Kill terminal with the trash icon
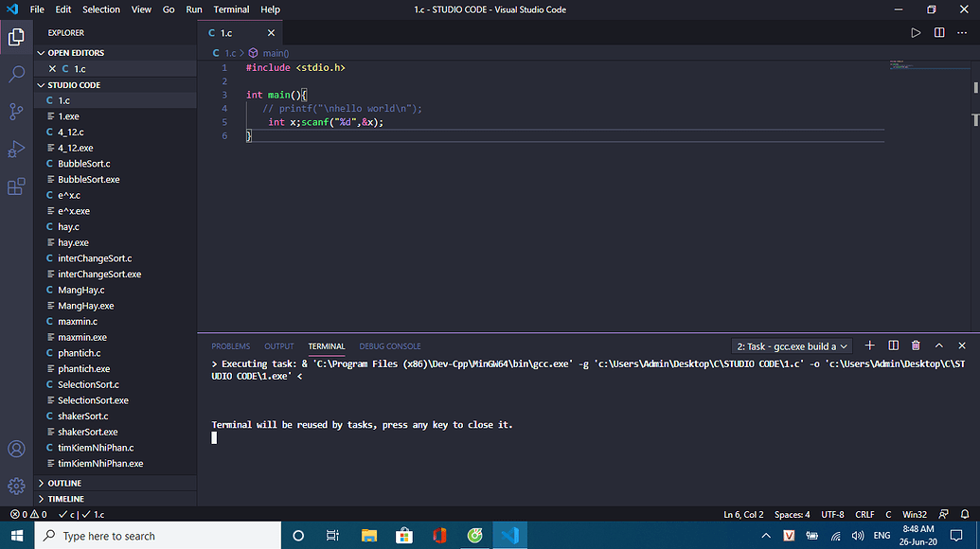Image resolution: width=980 pixels, height=549 pixels. click(x=916, y=345)
